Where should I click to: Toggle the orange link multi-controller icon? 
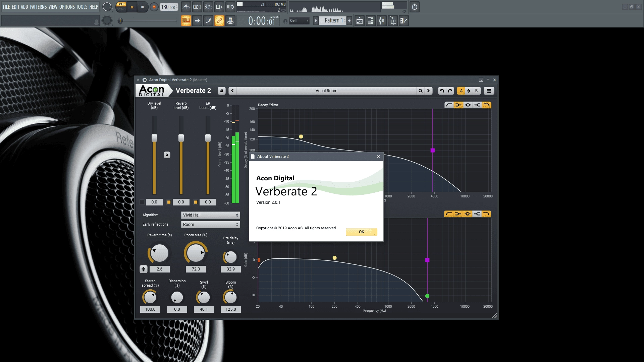coord(219,21)
